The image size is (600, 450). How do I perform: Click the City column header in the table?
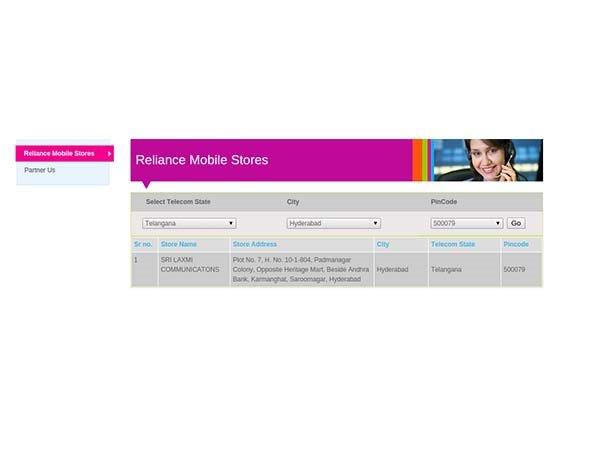click(383, 244)
